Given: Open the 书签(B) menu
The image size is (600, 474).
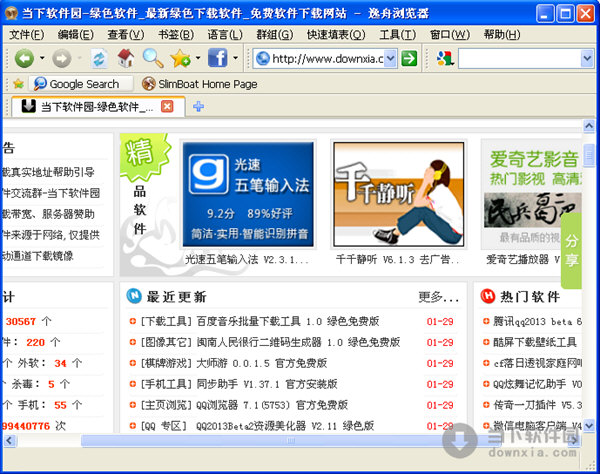Looking at the screenshot, I should pos(176,35).
